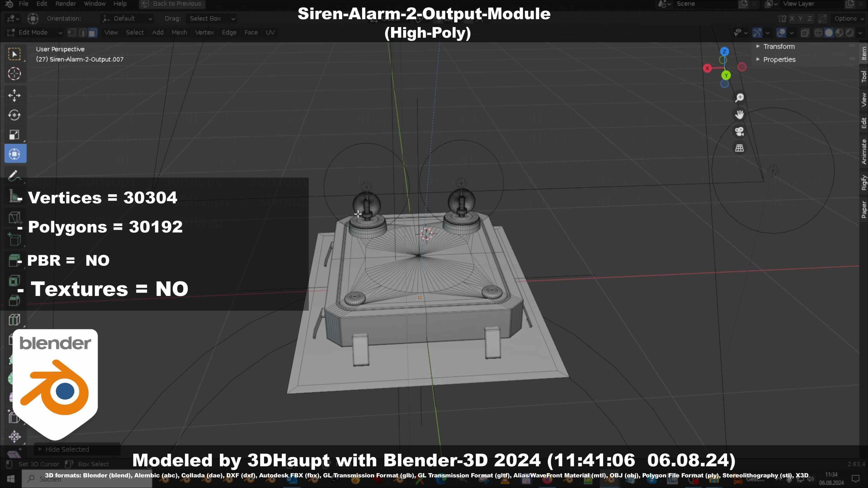The height and width of the screenshot is (488, 868).
Task: Open the shading options dropdown arrow
Action: 860,33
